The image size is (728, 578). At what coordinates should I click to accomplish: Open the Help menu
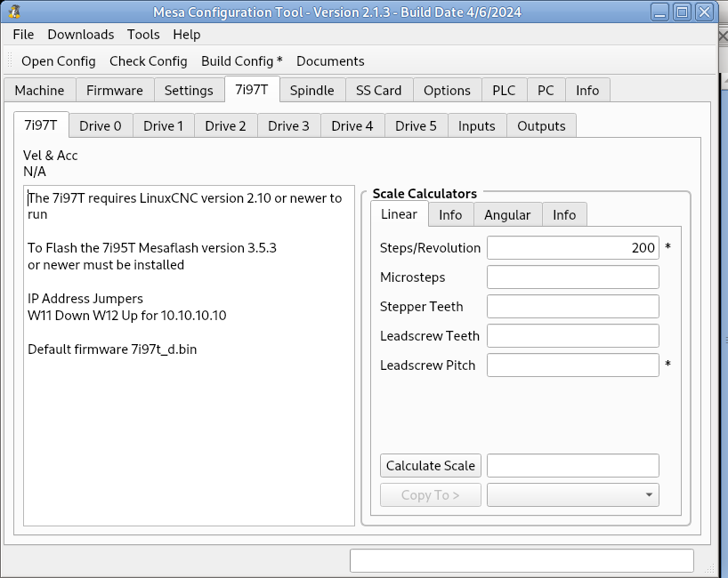(x=187, y=35)
